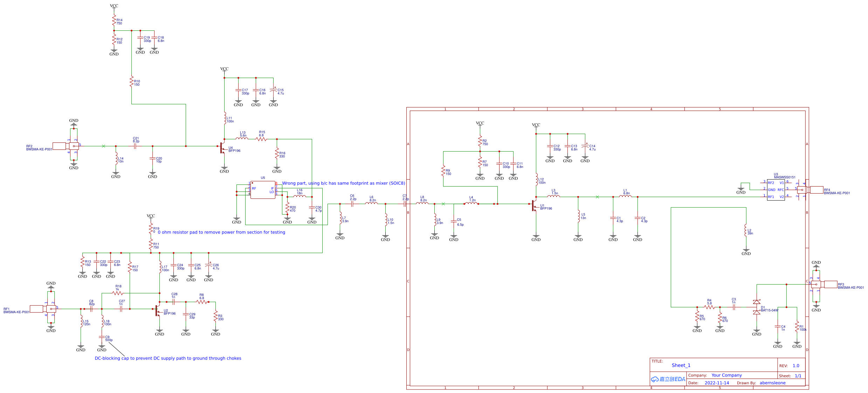The height and width of the screenshot is (393, 868).
Task: Click the DC-blocking cap annotation text
Action: tap(168, 358)
